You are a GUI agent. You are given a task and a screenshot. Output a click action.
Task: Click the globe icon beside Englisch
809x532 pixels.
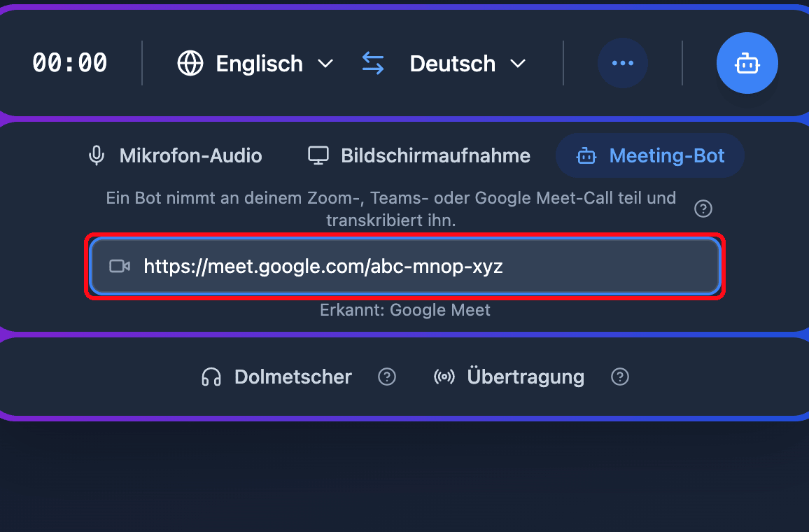point(190,64)
